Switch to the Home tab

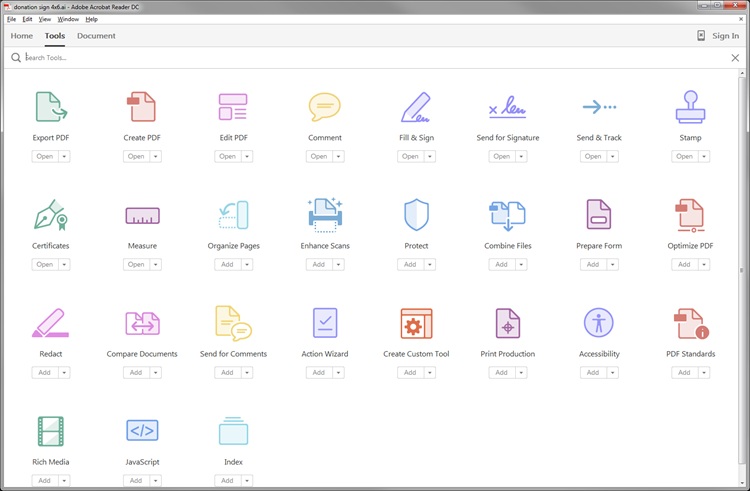(x=22, y=36)
